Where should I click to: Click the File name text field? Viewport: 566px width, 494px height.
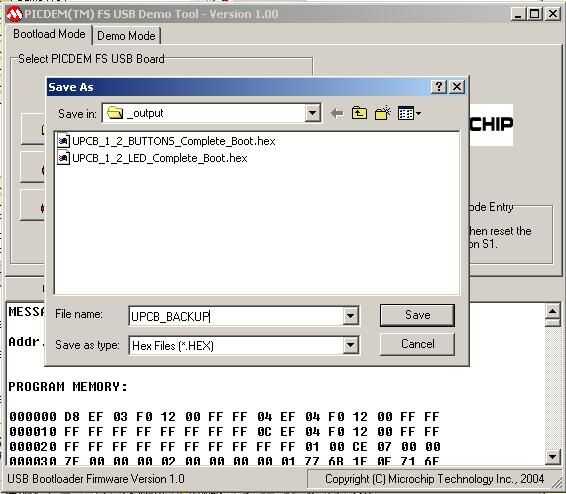coord(236,316)
